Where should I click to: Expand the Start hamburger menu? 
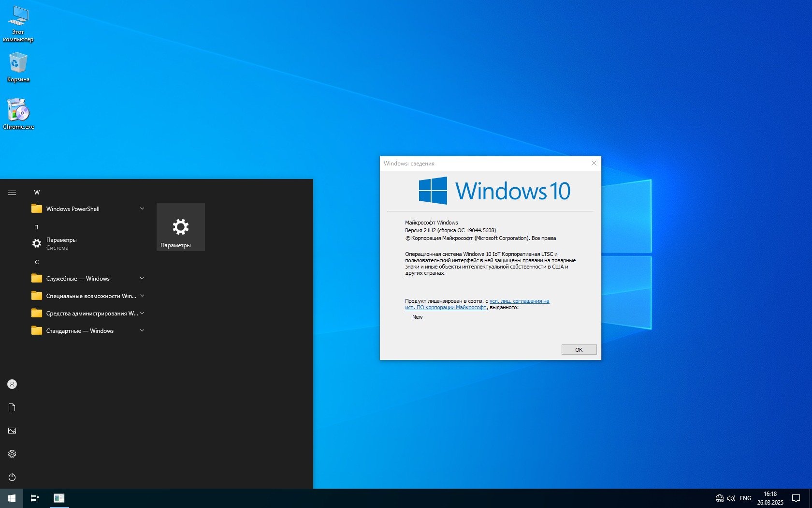[12, 193]
